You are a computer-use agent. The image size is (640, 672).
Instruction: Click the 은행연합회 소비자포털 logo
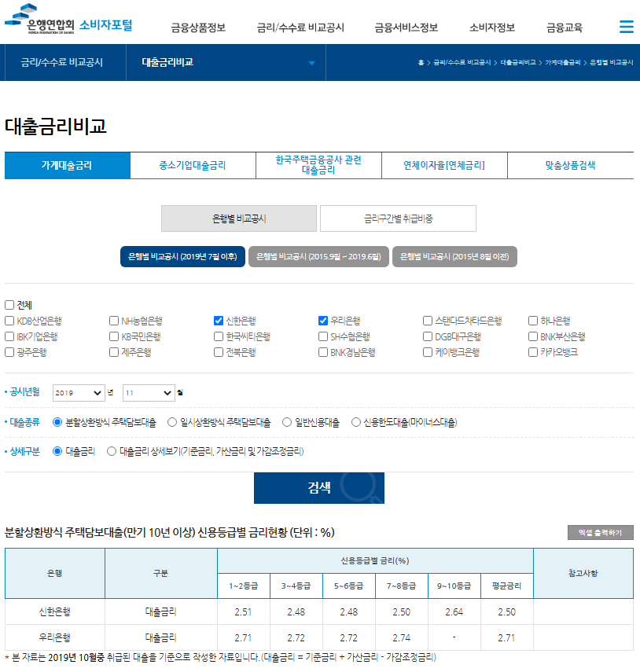[68, 20]
